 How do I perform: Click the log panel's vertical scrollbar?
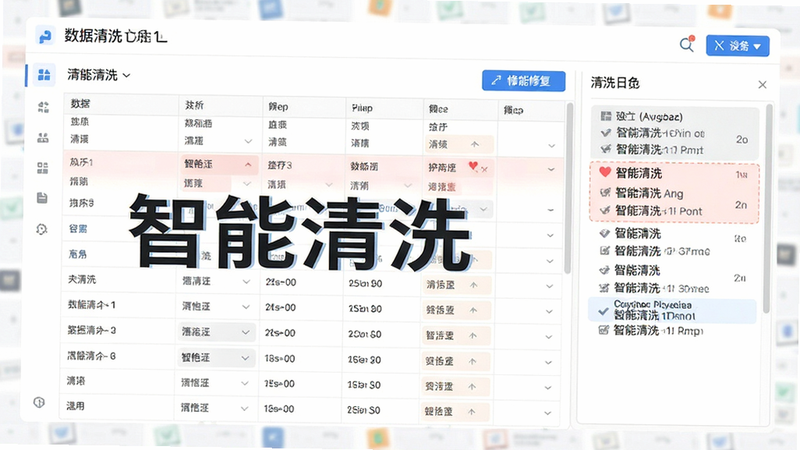767,208
